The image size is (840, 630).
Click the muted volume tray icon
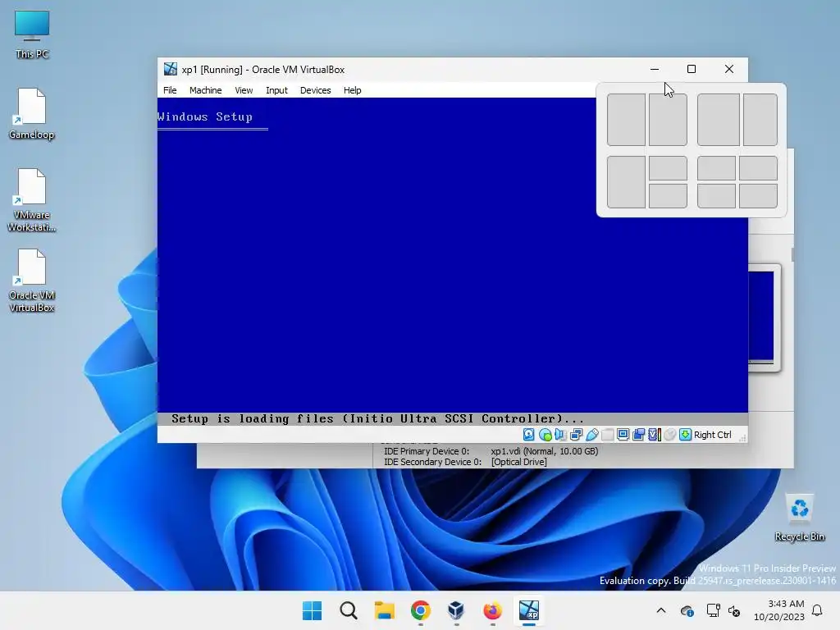(734, 610)
